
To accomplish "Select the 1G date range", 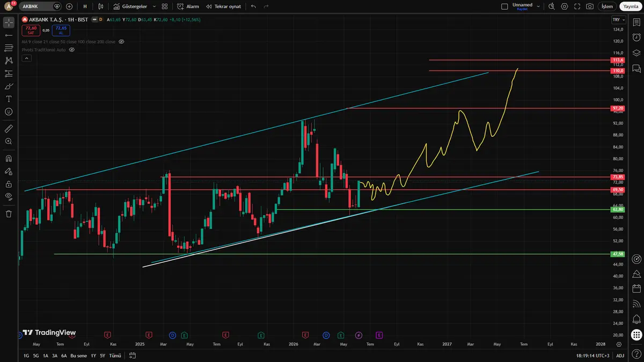I will tap(26, 356).
